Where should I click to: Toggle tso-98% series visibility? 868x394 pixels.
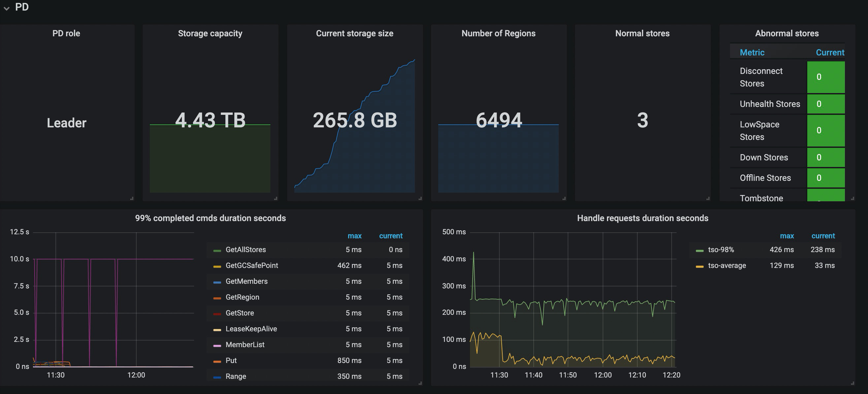(x=721, y=250)
